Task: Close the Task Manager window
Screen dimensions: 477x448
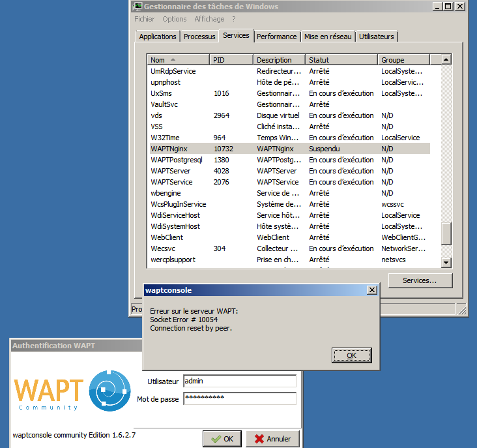Action: coord(459,7)
